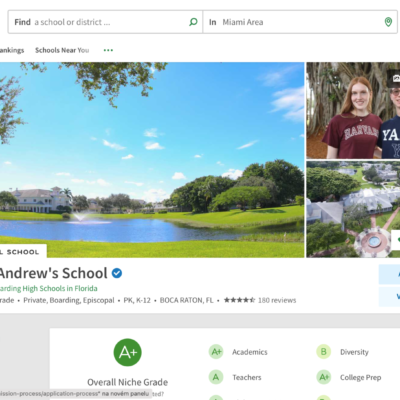Click the A+ College Prep grade badge
This screenshot has width=400, height=400.
(323, 377)
